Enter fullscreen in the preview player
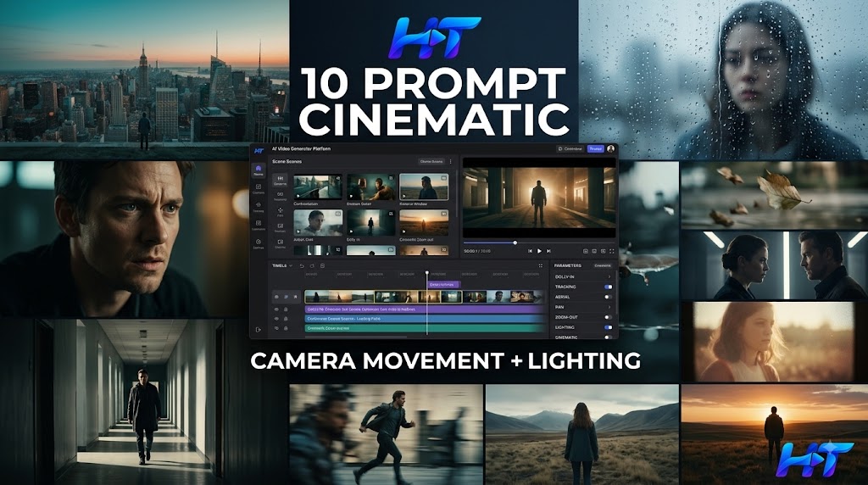 coord(612,251)
